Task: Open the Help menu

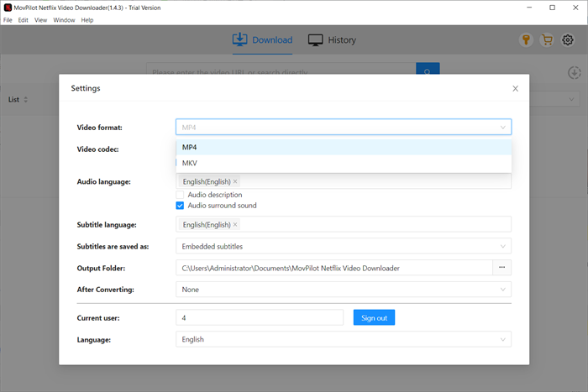Action: pos(87,20)
